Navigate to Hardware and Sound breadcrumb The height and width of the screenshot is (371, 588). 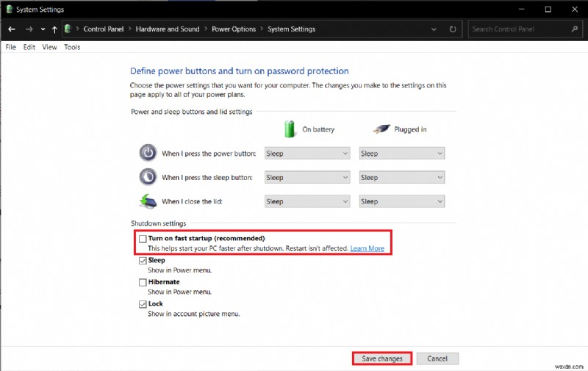[x=168, y=29]
